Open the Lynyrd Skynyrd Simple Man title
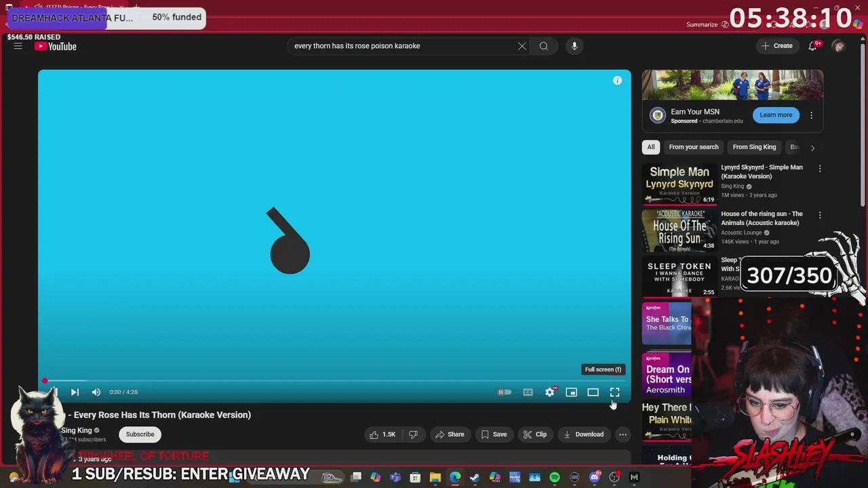 [x=762, y=172]
